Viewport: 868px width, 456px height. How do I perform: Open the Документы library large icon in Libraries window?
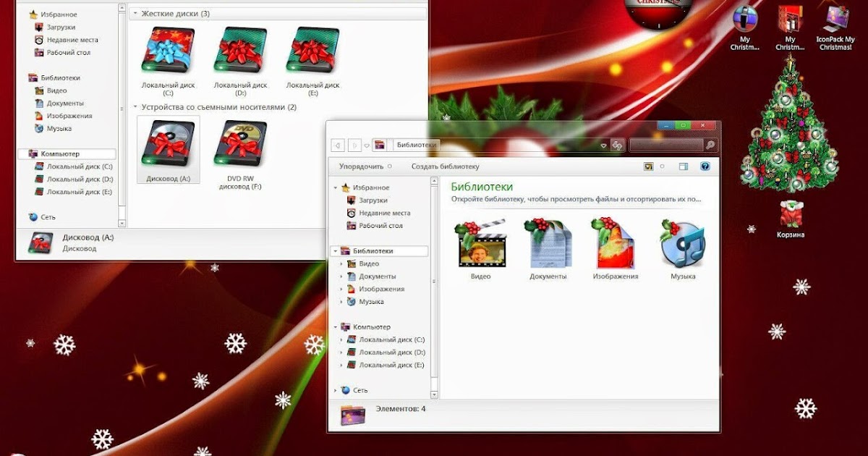click(x=548, y=244)
